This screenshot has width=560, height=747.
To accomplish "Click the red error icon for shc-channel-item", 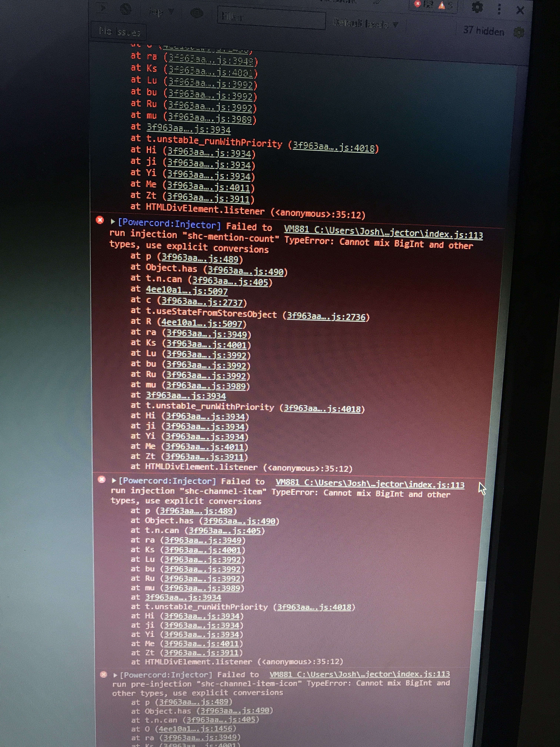I will (x=101, y=479).
